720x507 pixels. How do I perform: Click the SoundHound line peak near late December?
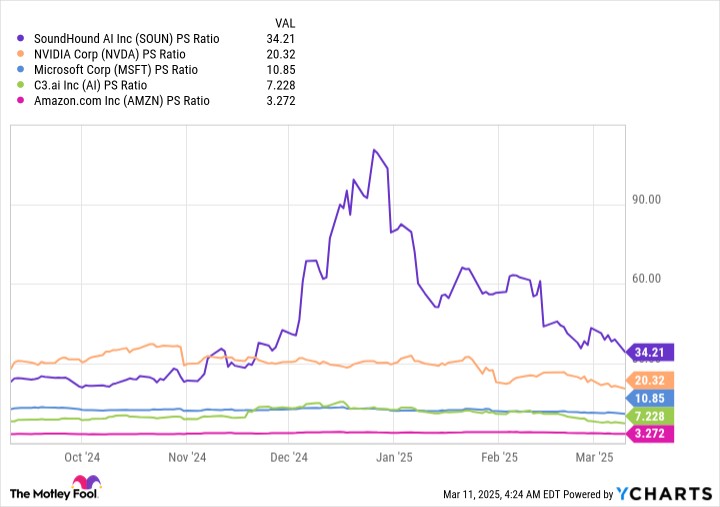(374, 150)
